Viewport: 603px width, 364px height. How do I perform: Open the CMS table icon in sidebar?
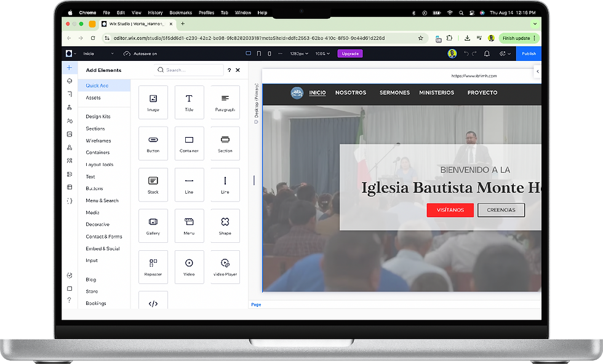pyautogui.click(x=69, y=187)
